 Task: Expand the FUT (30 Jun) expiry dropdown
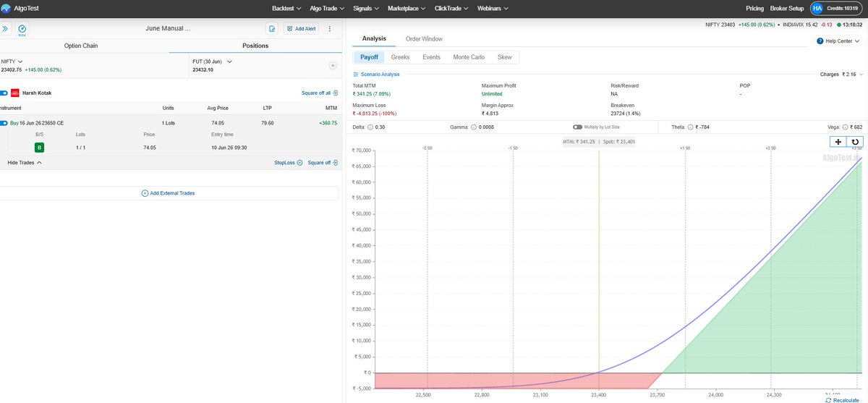212,61
